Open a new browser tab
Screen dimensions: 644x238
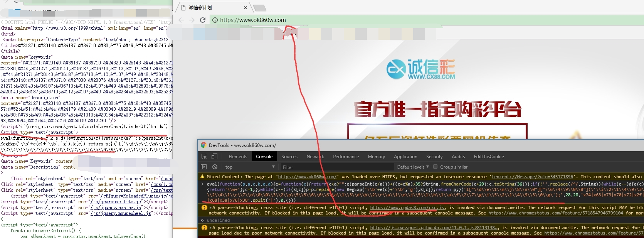pyautogui.click(x=260, y=8)
